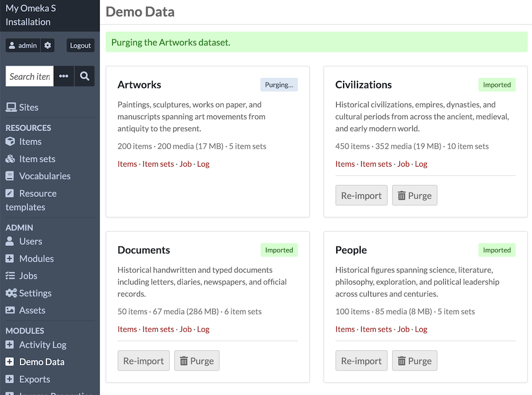Open Civilizations Job link
Image resolution: width=532 pixels, height=395 pixels.
coord(403,164)
